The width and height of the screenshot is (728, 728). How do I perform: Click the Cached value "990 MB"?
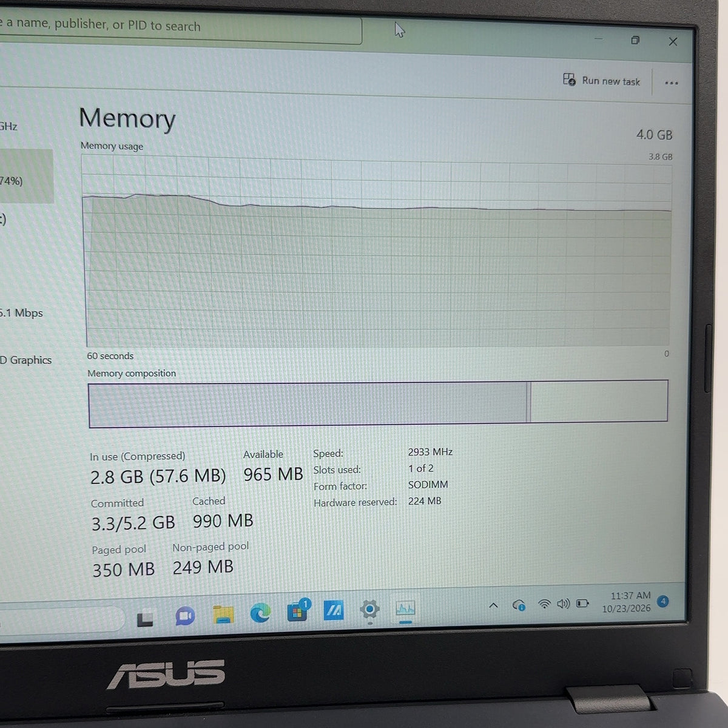point(223,521)
